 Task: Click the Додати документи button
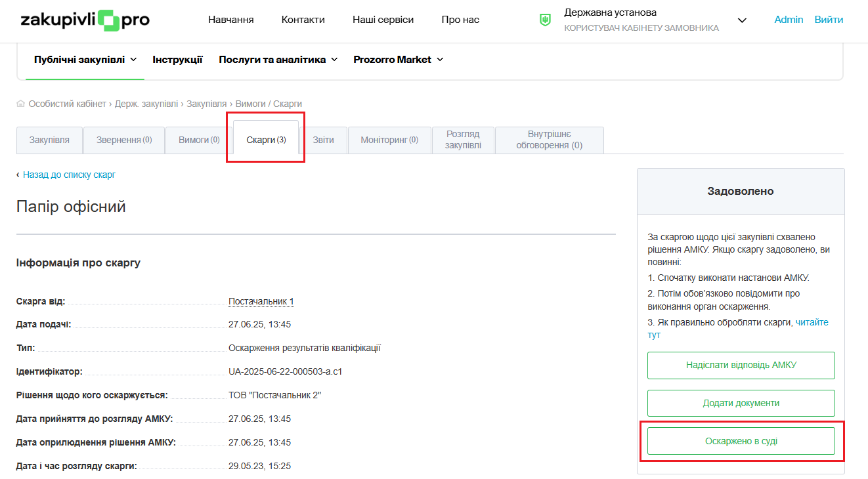click(741, 403)
